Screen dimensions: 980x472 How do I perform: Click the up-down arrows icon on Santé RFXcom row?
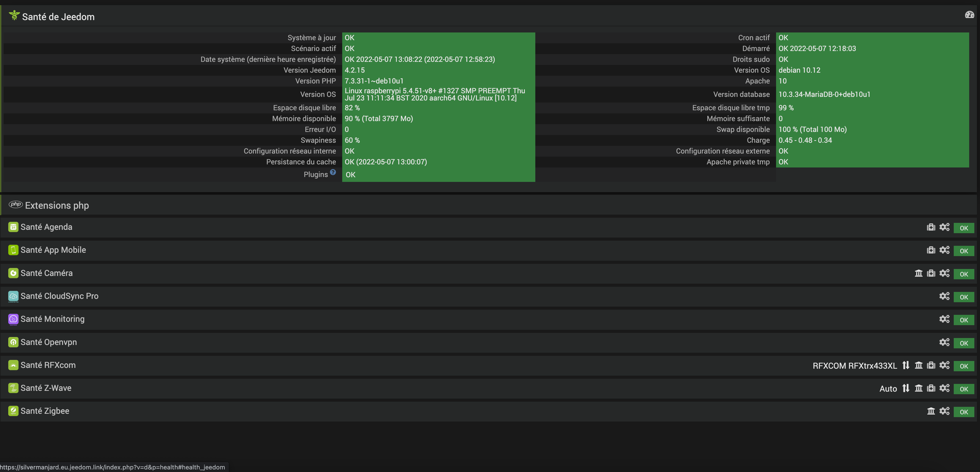coord(906,365)
